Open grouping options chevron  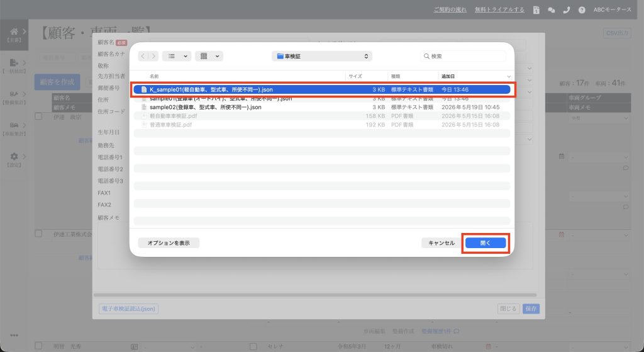point(217,56)
